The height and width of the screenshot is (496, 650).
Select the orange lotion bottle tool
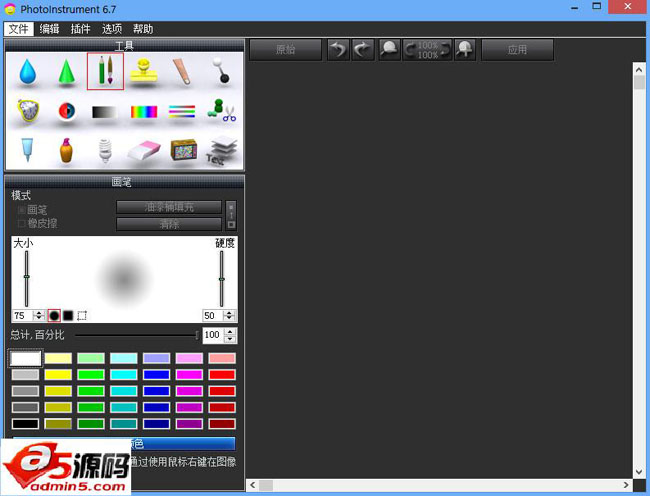[x=66, y=150]
